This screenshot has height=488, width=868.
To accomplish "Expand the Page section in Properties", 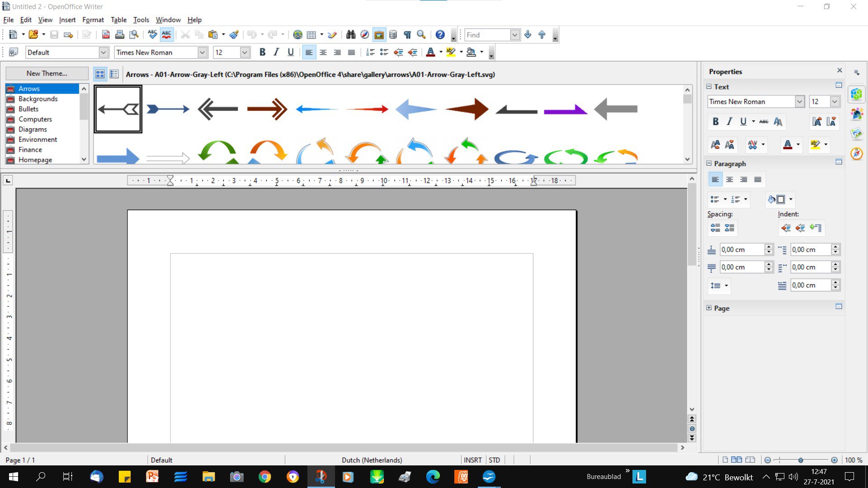I will coord(709,308).
